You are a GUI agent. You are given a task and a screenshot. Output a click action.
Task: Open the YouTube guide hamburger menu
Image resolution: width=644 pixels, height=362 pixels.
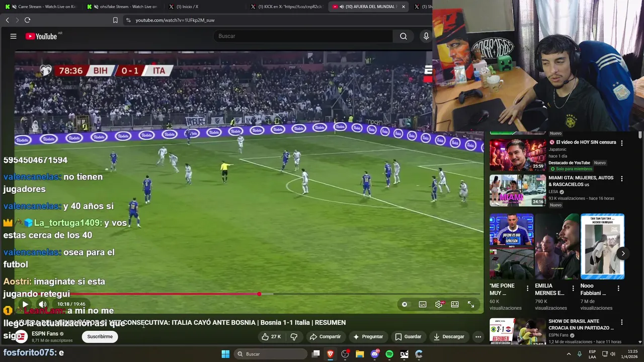tap(14, 36)
